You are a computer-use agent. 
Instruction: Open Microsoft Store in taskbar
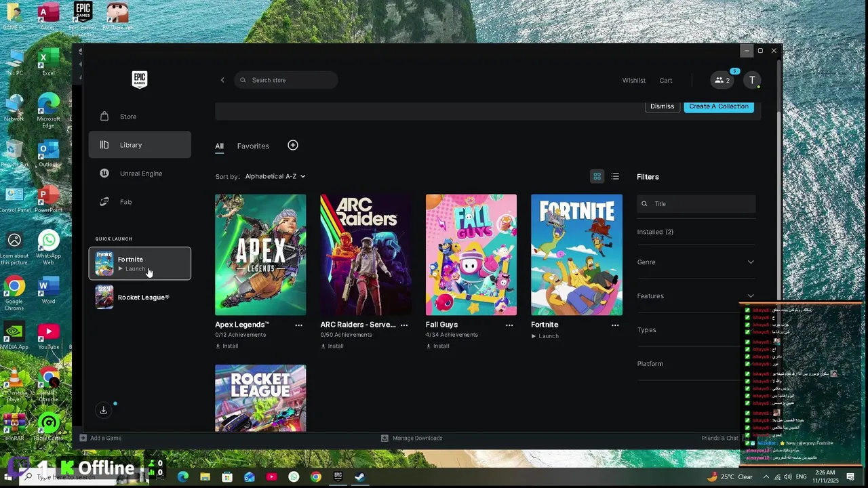tap(227, 476)
